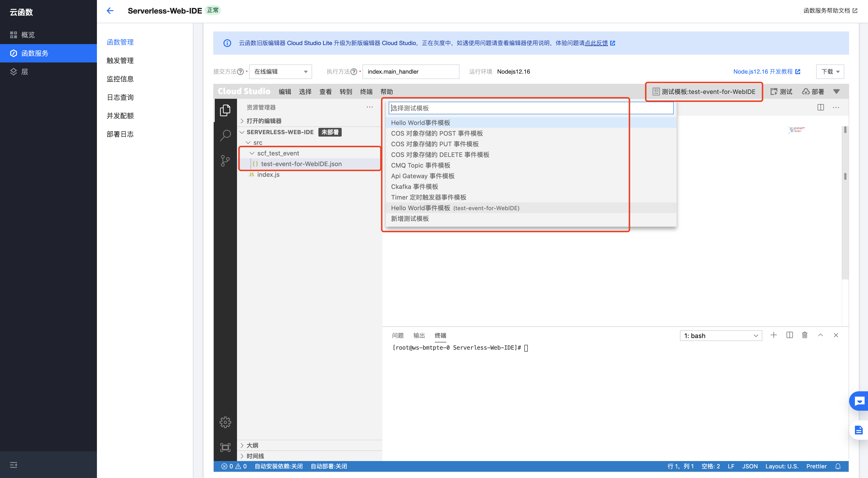Open the Explorer files icon in activity bar

[x=225, y=110]
